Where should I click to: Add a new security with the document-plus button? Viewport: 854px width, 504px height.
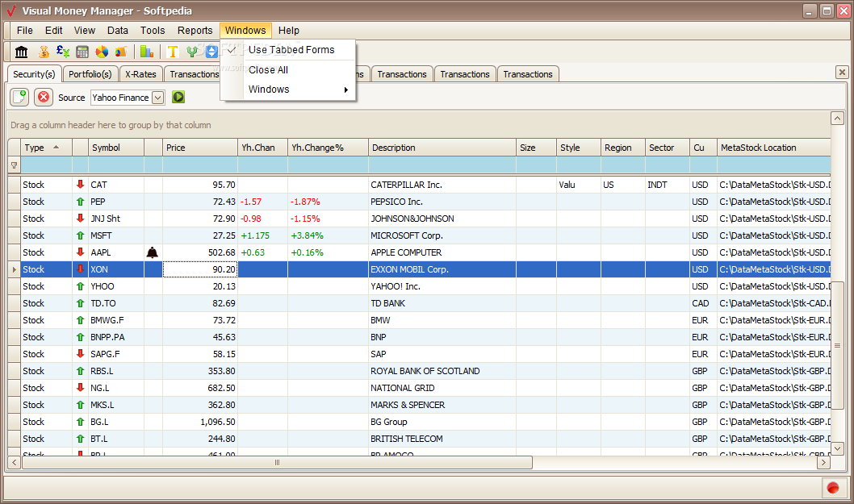pyautogui.click(x=19, y=98)
